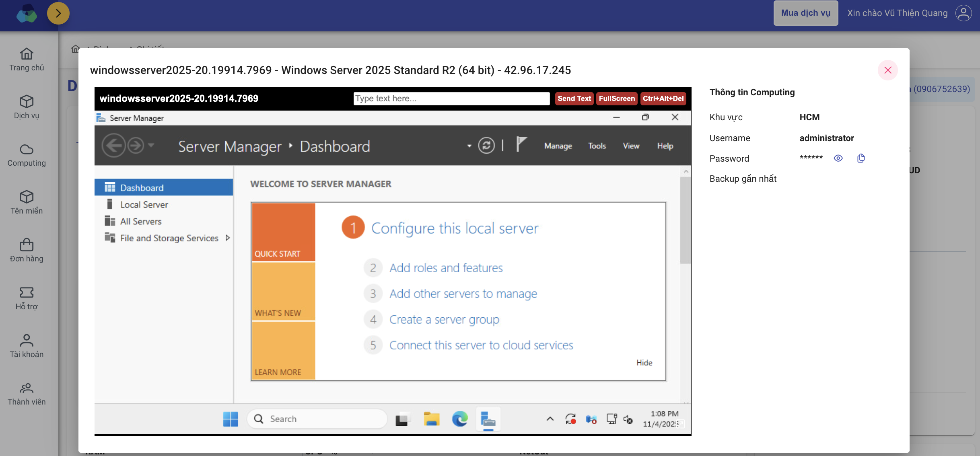Click the Type text here field
The height and width of the screenshot is (456, 980).
pos(451,99)
